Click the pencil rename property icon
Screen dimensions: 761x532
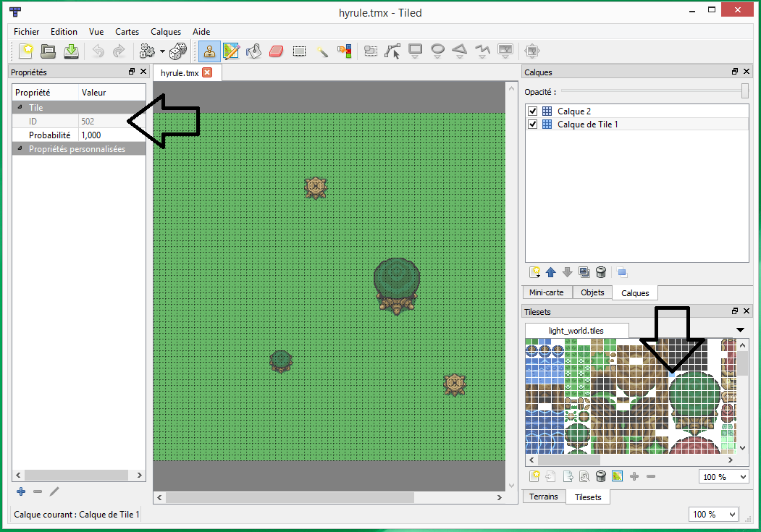tap(54, 491)
